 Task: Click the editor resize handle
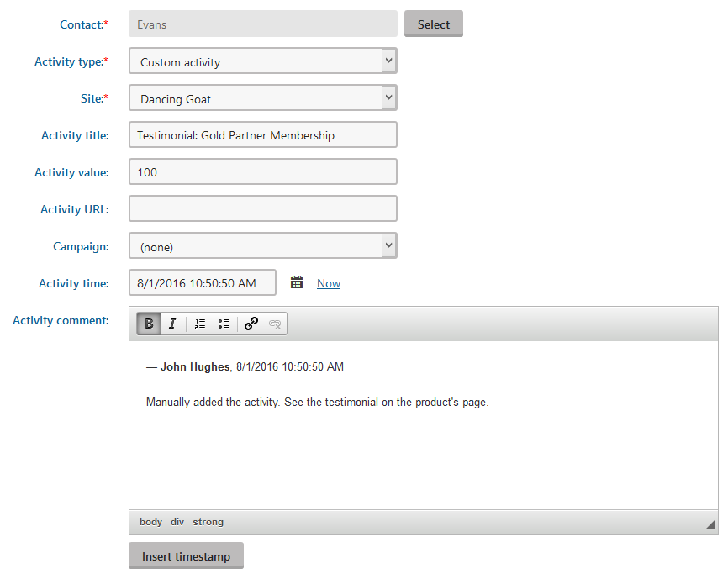coord(711,523)
